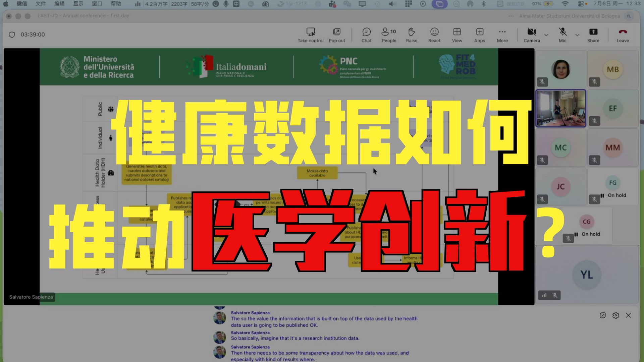Open the 编辑 menu
Image resolution: width=644 pixels, height=362 pixels.
(59, 4)
